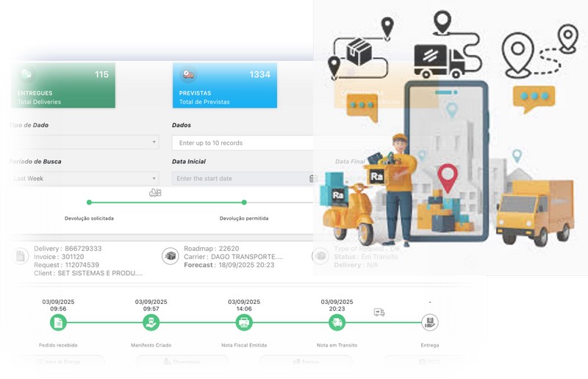
Task: Click the Roadmap number 22620
Action: tap(229, 249)
